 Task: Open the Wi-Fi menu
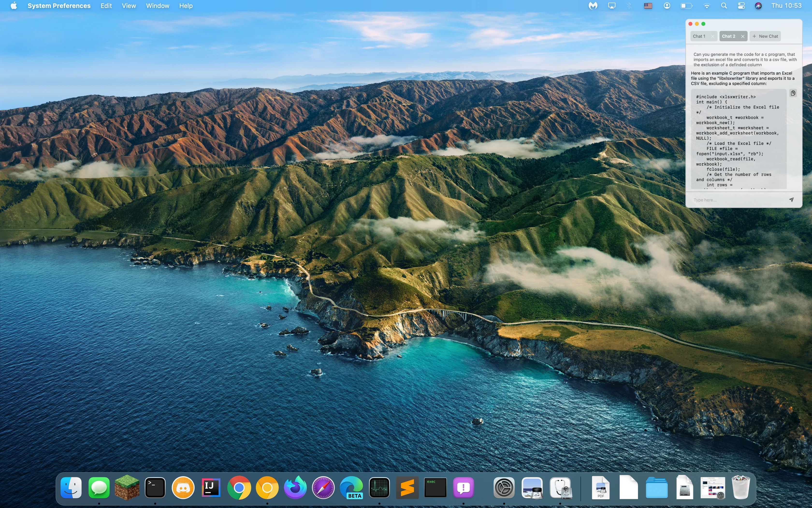point(707,6)
